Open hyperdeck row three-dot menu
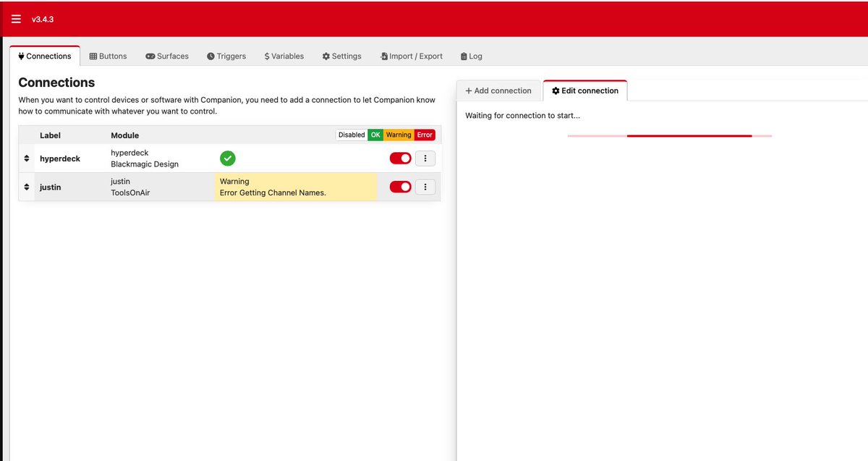 pos(425,158)
